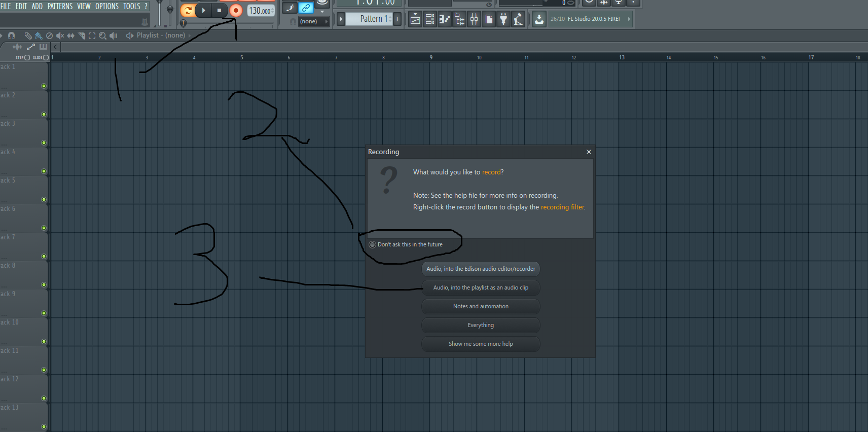Open the OPTIONS menu

[106, 6]
